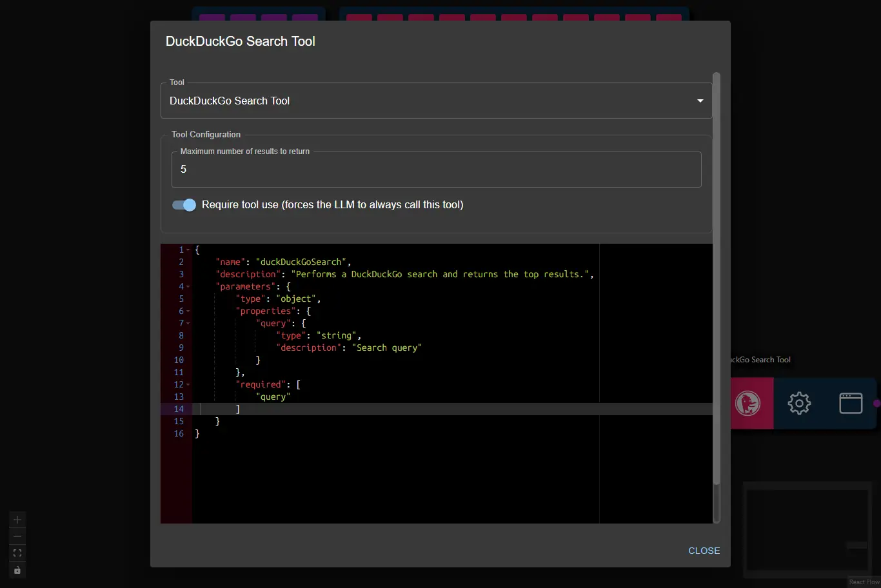Open node settings via the gear icon
Screen dimensions: 881x588
[x=798, y=402]
